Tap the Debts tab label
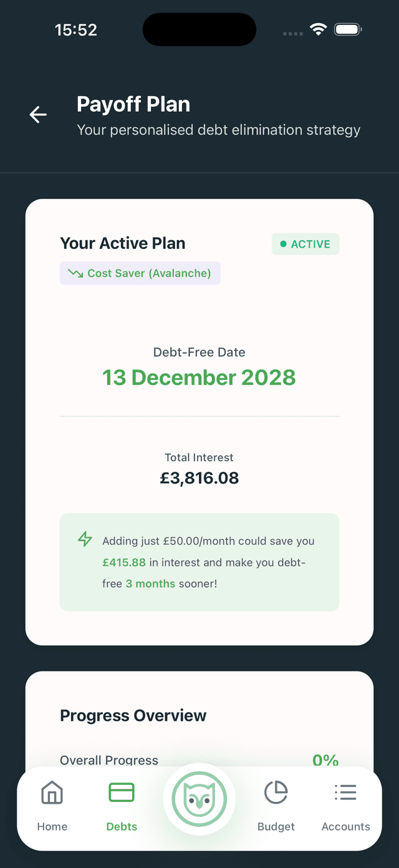 tap(122, 827)
